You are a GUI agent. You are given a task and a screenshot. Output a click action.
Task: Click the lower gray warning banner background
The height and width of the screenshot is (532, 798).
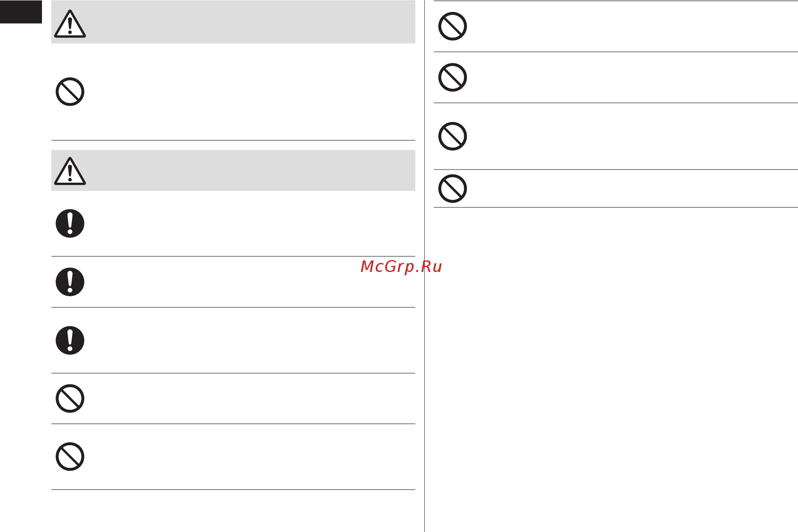point(233,170)
